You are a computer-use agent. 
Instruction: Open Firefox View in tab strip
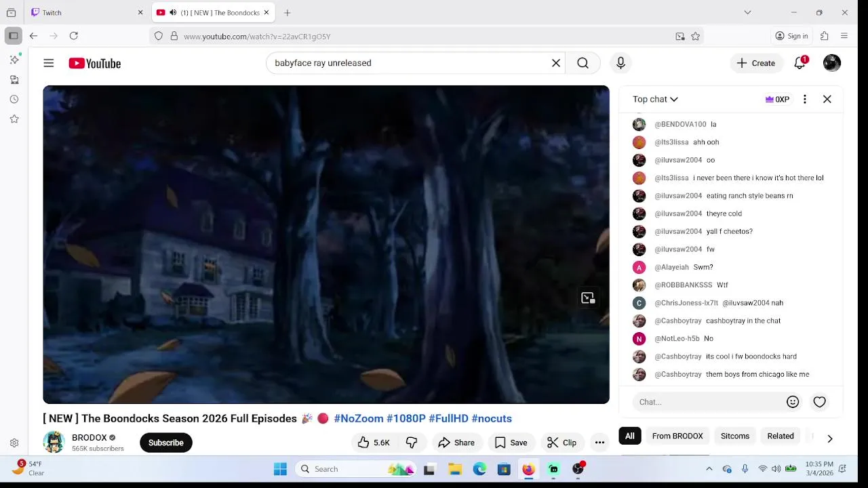[12, 12]
